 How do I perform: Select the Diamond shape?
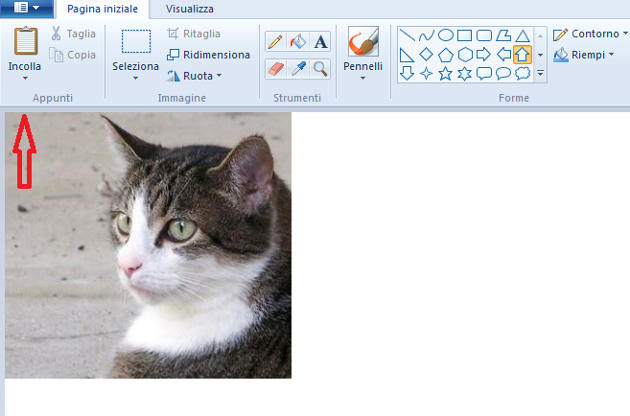pyautogui.click(x=426, y=54)
